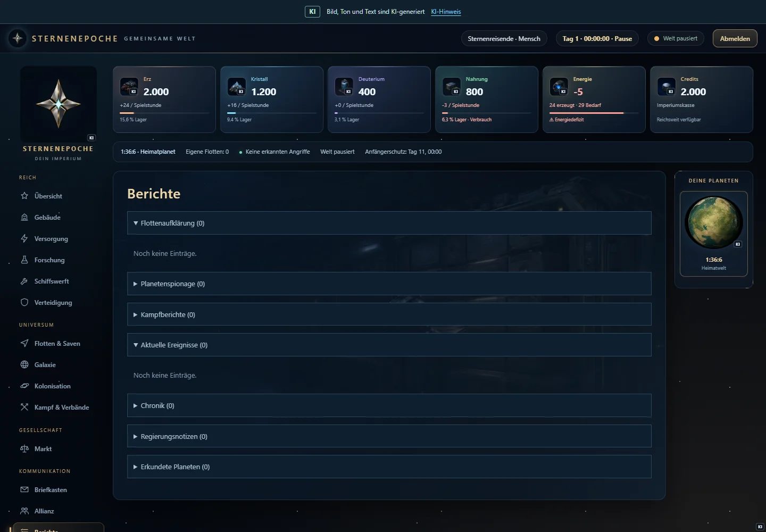This screenshot has height=532, width=766.
Task: Click the 1:36:6 · Heimatplanet status text
Action: tap(148, 152)
